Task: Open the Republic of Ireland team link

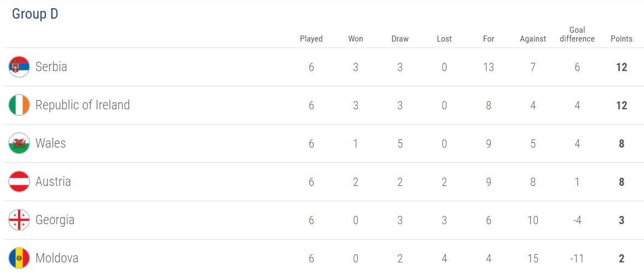Action: click(83, 105)
